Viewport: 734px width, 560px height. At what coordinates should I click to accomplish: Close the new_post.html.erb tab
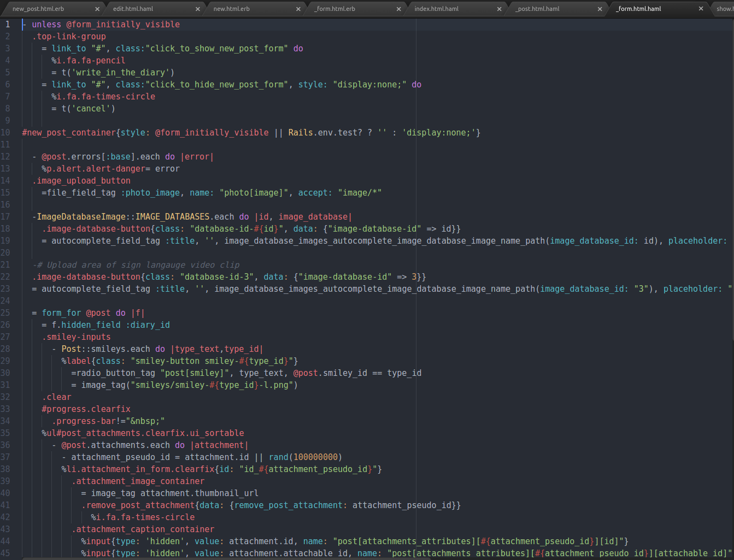(x=97, y=9)
